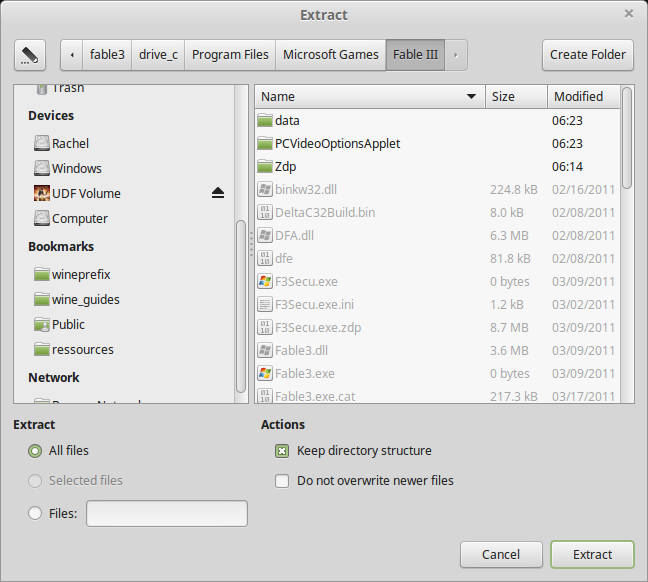Click the Extract button
This screenshot has height=582, width=648.
(x=592, y=554)
